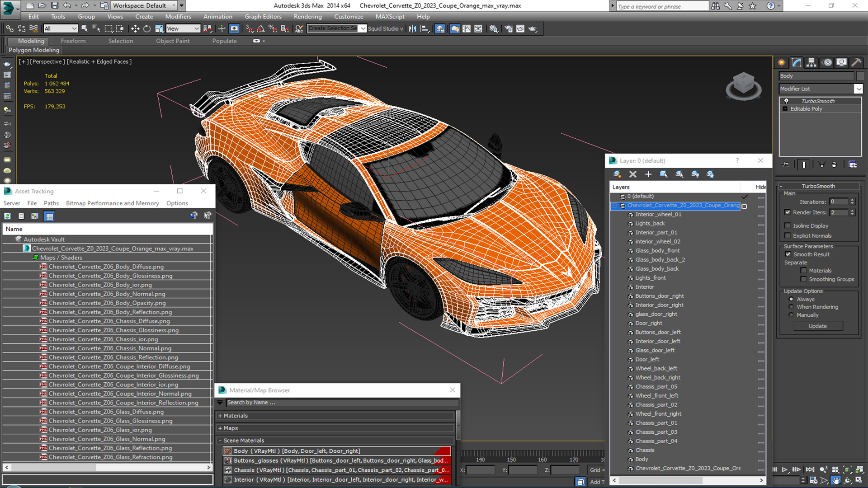Open the Modify panel tab icon

(797, 62)
